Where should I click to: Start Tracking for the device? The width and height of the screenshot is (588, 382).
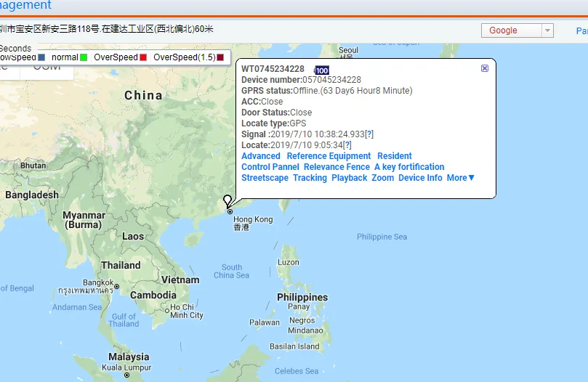pos(310,178)
